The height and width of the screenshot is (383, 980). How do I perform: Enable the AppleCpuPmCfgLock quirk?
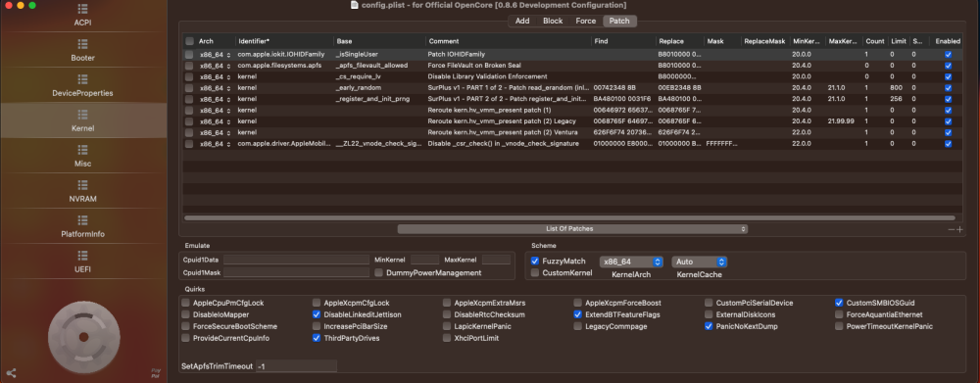185,303
